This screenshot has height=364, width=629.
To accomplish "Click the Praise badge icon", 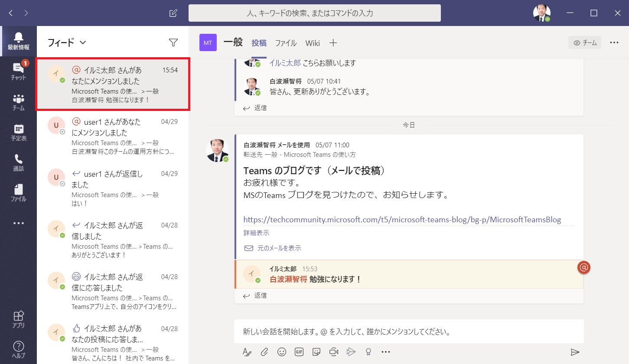I will (x=368, y=352).
